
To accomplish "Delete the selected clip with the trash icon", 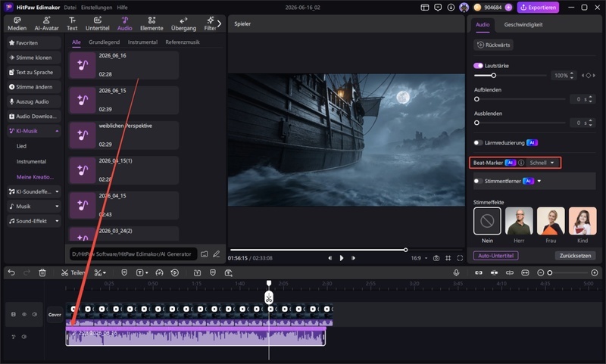I will coord(42,272).
